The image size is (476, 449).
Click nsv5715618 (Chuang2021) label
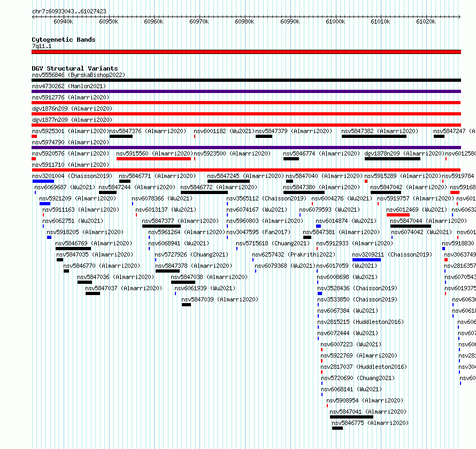pyautogui.click(x=273, y=243)
